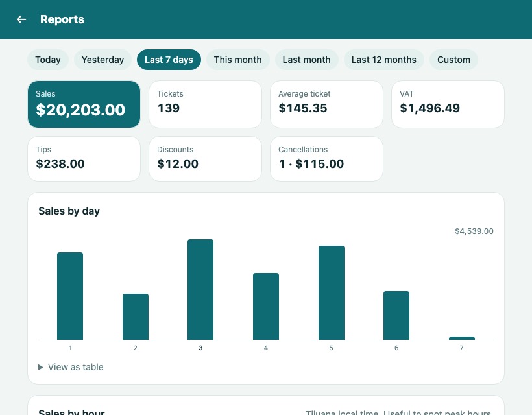Click the tallest bar for day 3
532x415 pixels.
click(x=200, y=290)
